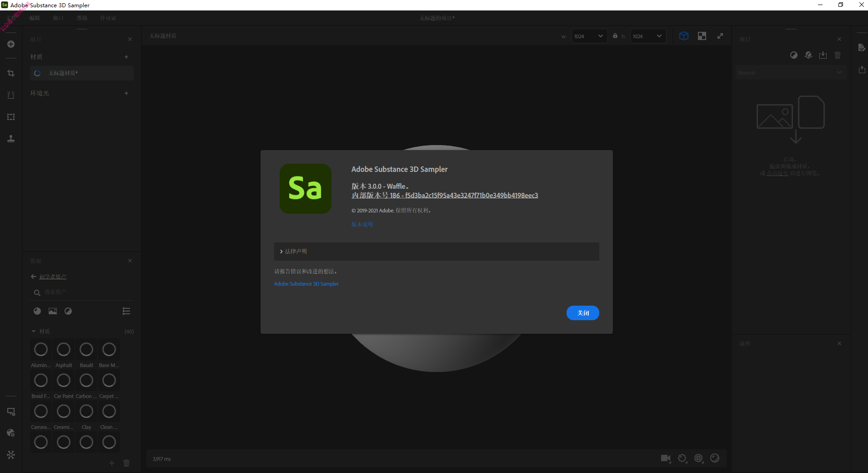Click the delete layer trash icon
The height and width of the screenshot is (473, 868).
click(x=838, y=55)
